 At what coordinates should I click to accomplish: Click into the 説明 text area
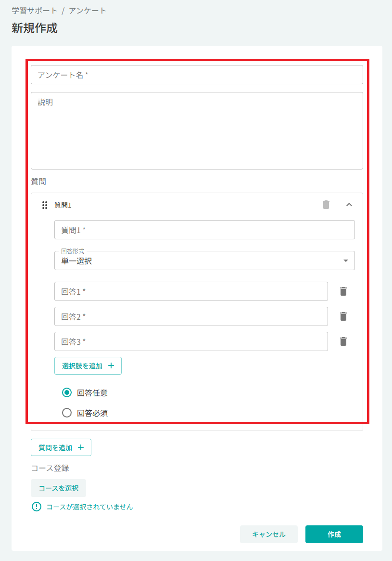pos(197,130)
